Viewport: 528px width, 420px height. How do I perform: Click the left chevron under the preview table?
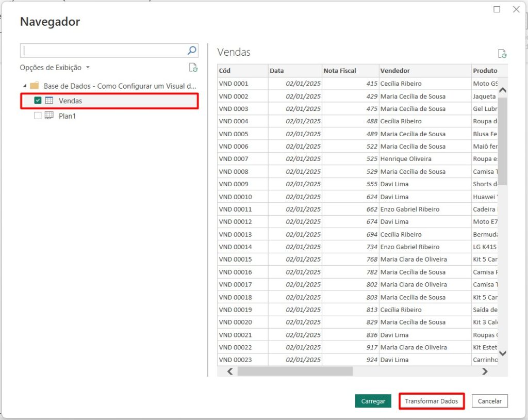230,371
